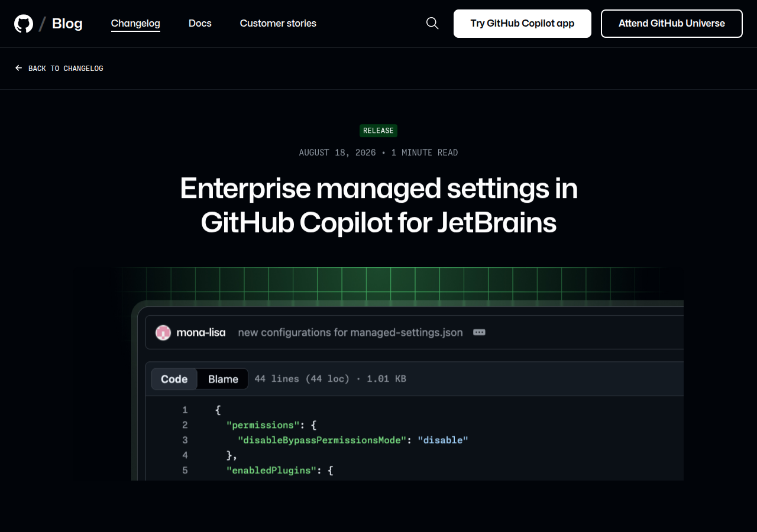Click the green Release tag
757x532 pixels.
(378, 131)
